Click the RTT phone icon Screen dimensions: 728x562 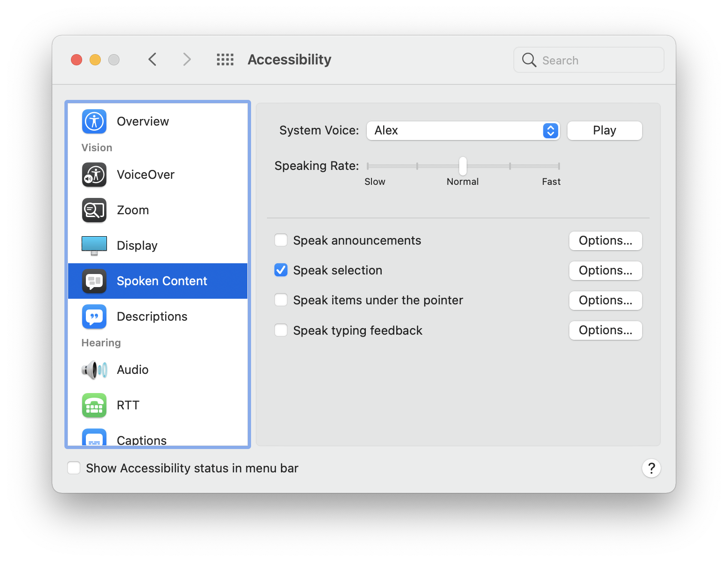point(94,405)
